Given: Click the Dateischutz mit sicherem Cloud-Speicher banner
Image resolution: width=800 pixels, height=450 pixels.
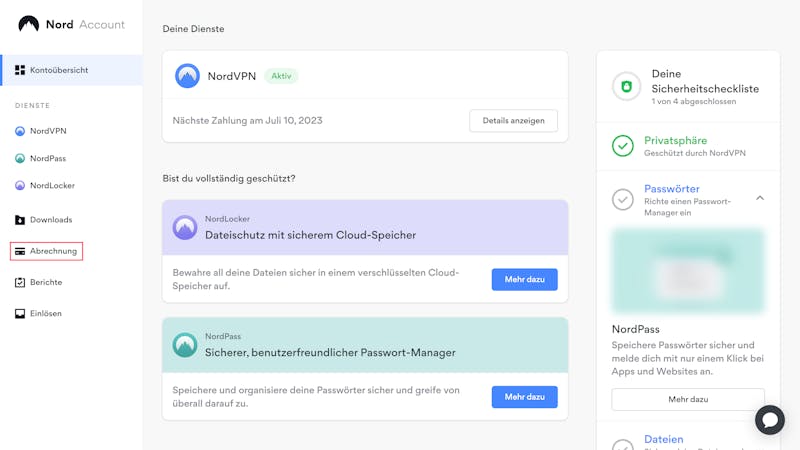Looking at the screenshot, I should click(365, 228).
